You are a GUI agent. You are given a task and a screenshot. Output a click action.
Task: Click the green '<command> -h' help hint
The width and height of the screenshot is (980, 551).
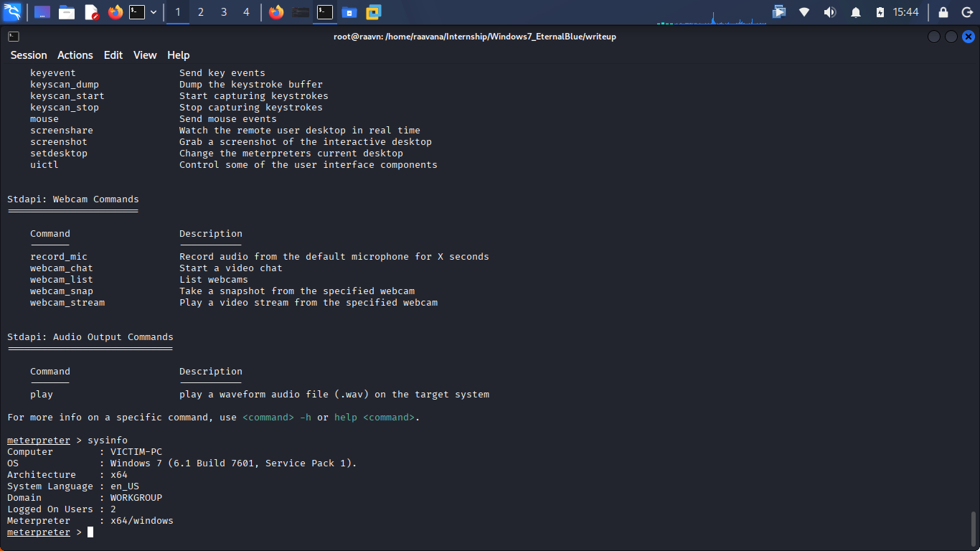tap(277, 418)
